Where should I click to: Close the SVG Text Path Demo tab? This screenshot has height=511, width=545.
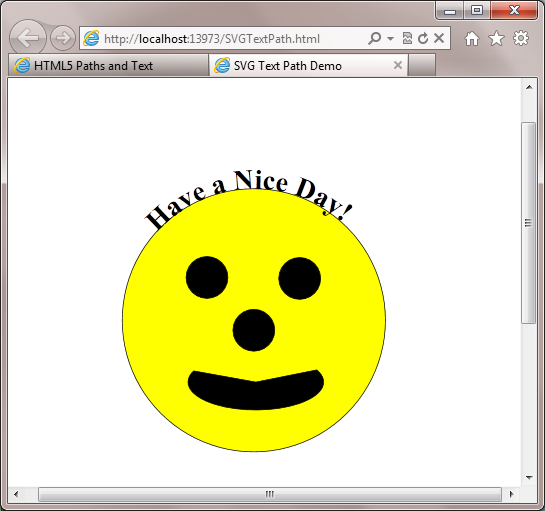(x=398, y=65)
